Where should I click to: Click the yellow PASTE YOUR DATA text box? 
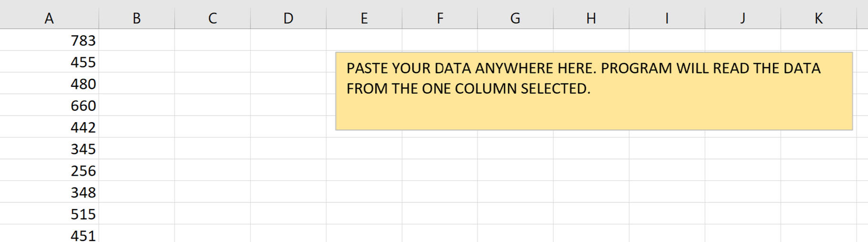594,91
